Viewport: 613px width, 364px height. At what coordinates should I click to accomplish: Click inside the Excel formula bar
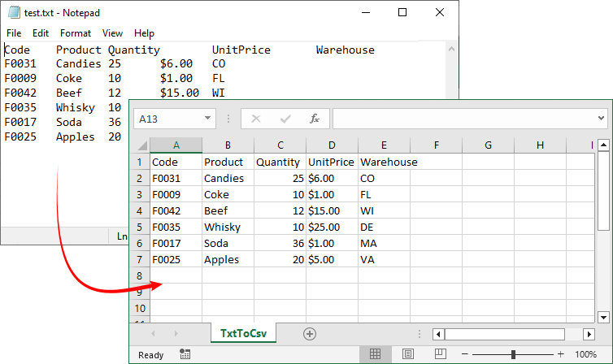[x=463, y=119]
